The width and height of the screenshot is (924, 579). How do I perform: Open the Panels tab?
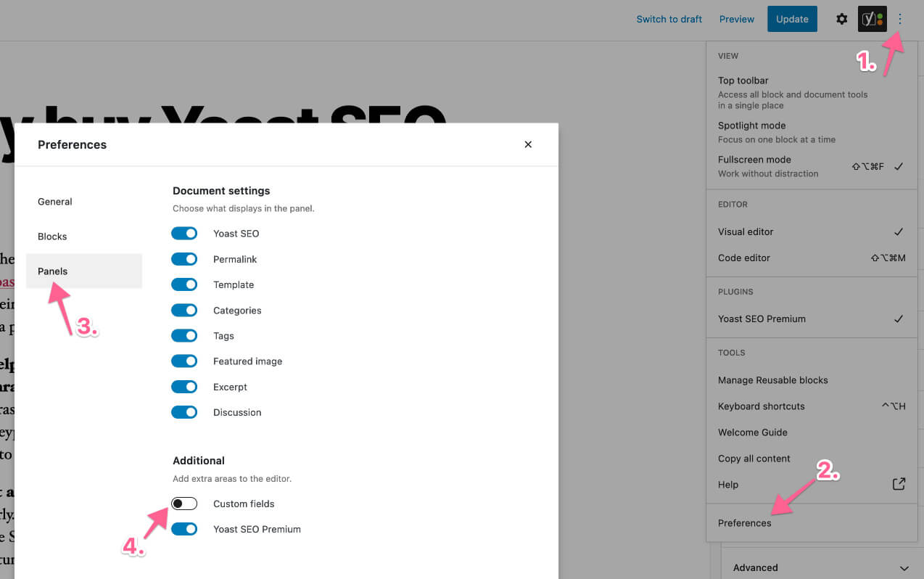[53, 271]
